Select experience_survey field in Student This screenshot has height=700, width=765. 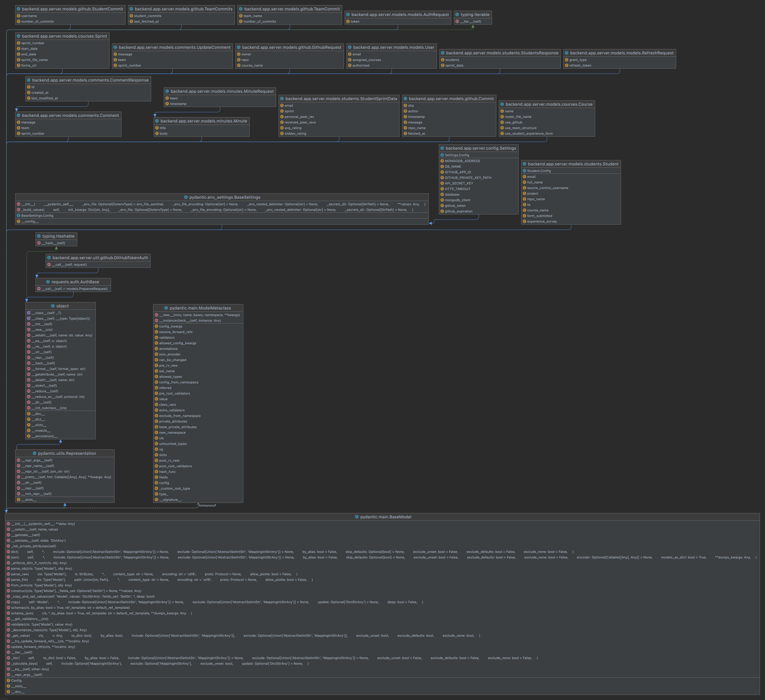click(x=542, y=222)
